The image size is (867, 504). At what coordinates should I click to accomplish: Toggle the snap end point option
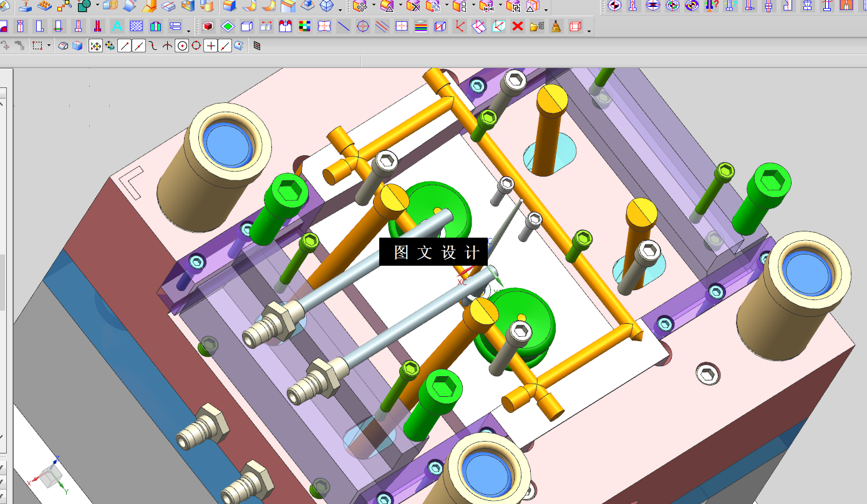[124, 46]
